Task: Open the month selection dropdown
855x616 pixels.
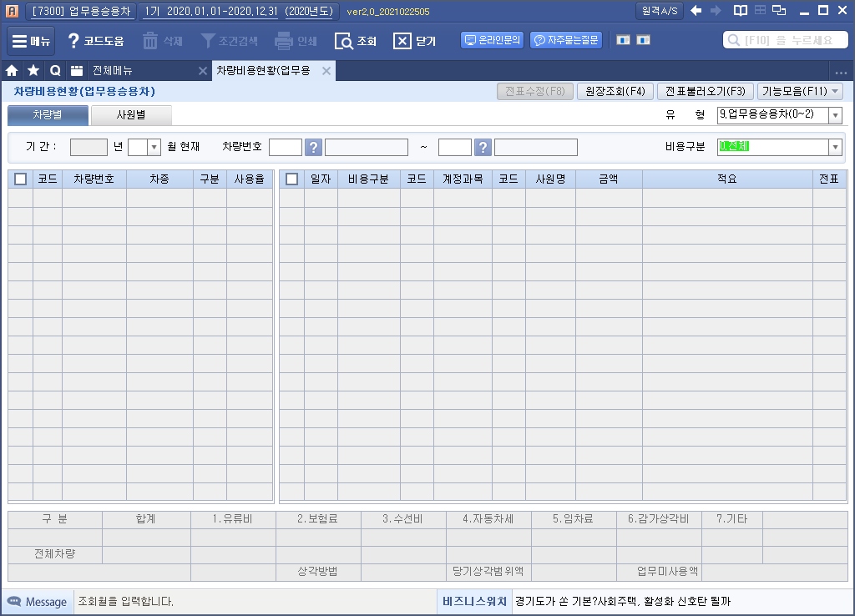Action: (x=154, y=147)
